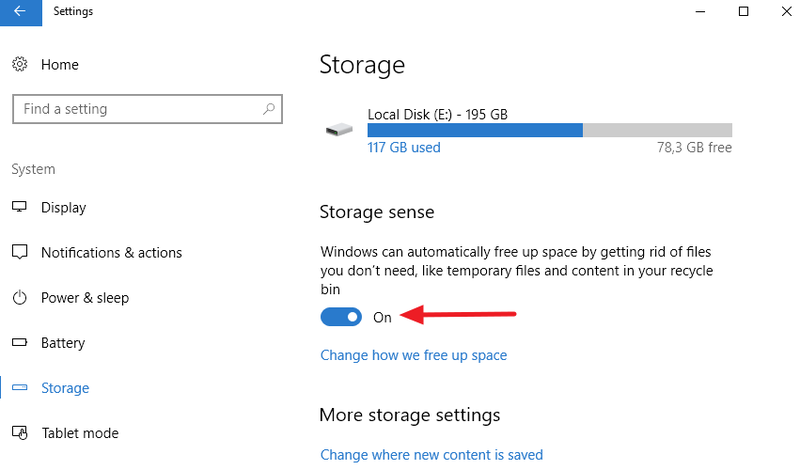Open Change how we free up space
800x470 pixels.
[413, 355]
